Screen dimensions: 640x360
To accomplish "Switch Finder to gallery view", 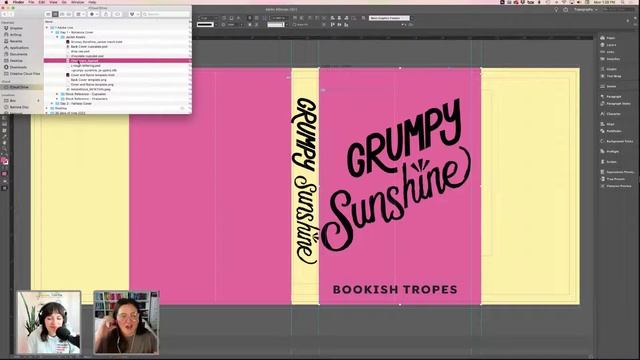I will click(69, 14).
